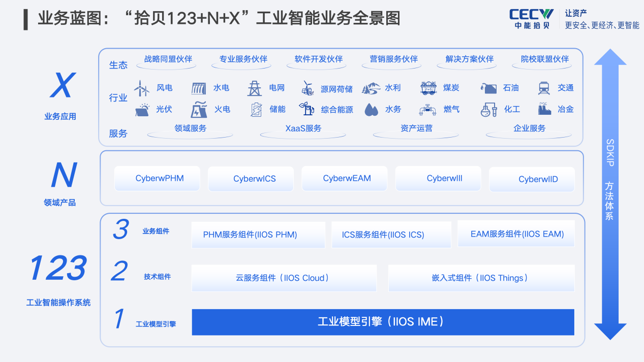Click the 业务组件 label next to 3
This screenshot has width=644, height=362.
pyautogui.click(x=156, y=231)
